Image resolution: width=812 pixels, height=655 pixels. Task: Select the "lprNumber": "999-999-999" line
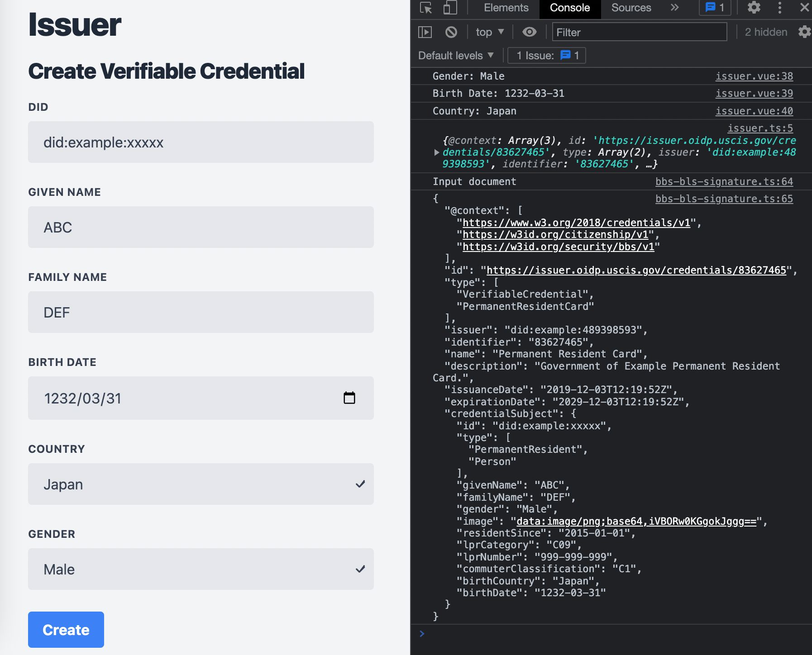pos(537,557)
